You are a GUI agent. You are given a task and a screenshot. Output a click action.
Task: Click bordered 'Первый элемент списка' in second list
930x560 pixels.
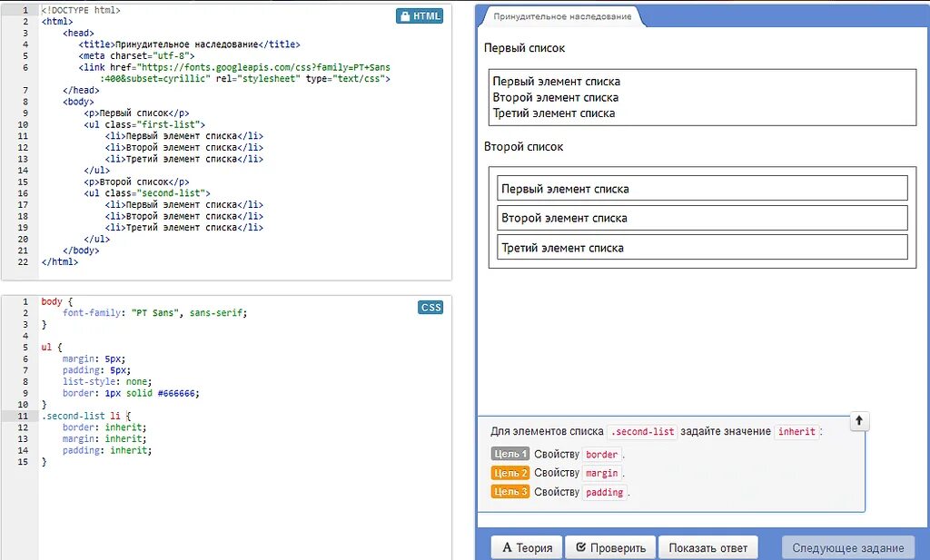click(702, 189)
